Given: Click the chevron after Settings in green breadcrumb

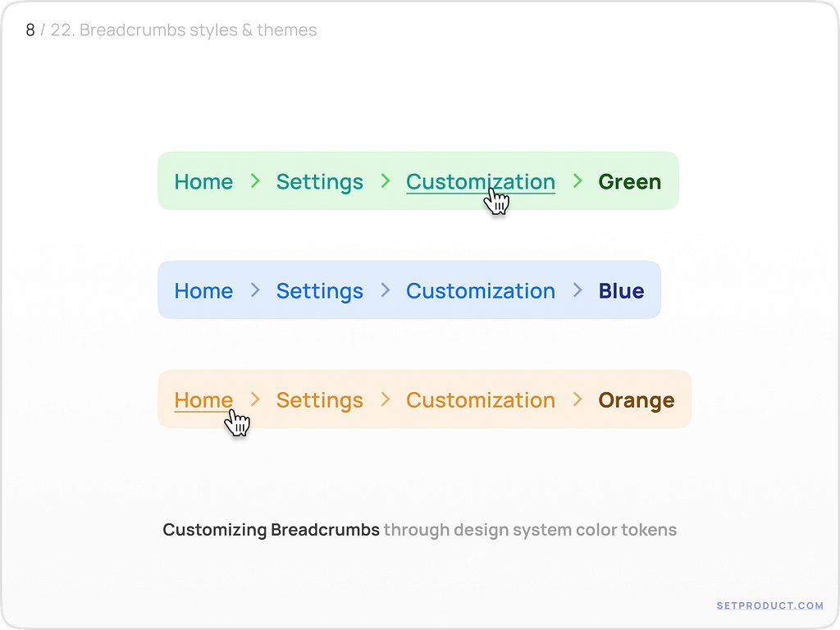Looking at the screenshot, I should 385,181.
